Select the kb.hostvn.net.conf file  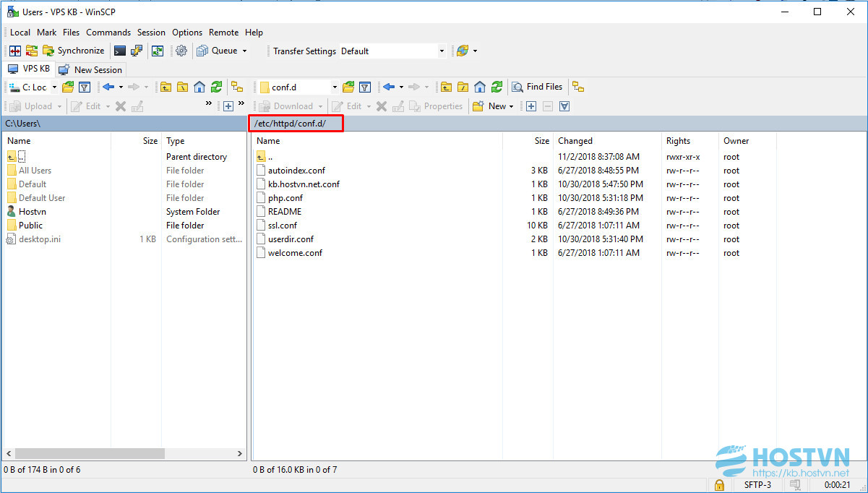(304, 184)
